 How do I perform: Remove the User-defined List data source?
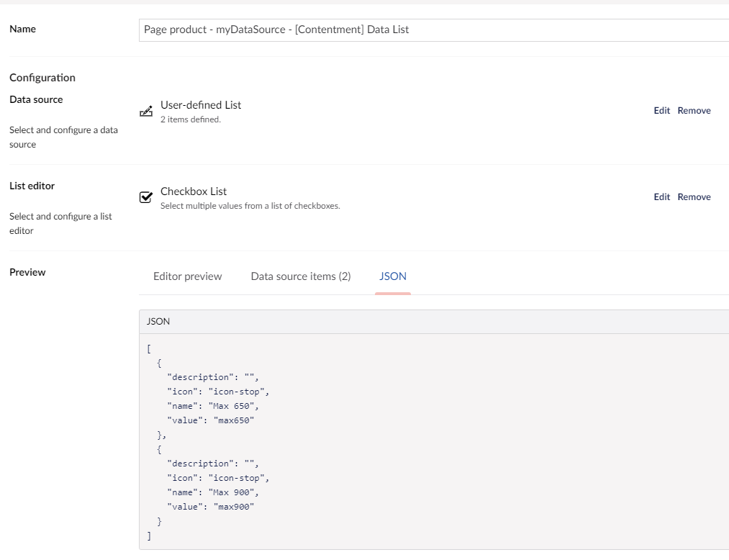[x=693, y=110]
